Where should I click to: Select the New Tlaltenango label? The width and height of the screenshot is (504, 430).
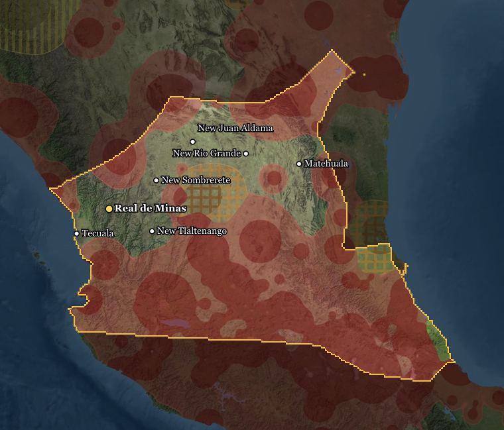192,231
